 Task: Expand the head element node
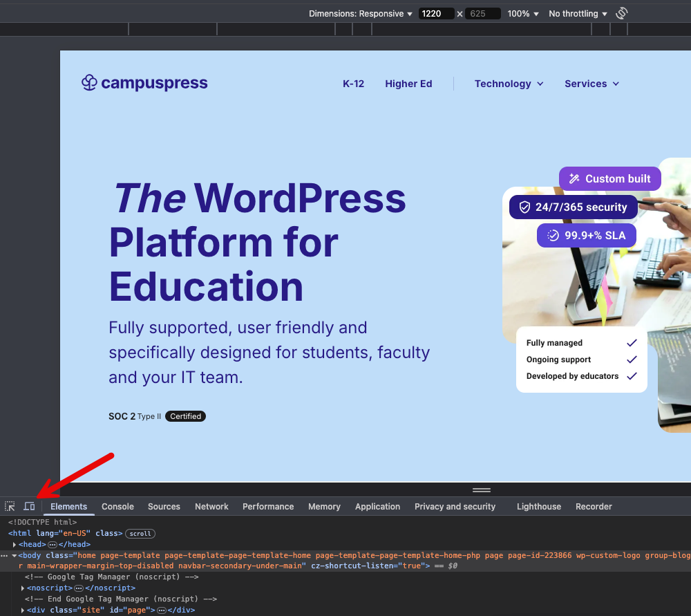pyautogui.click(x=15, y=545)
